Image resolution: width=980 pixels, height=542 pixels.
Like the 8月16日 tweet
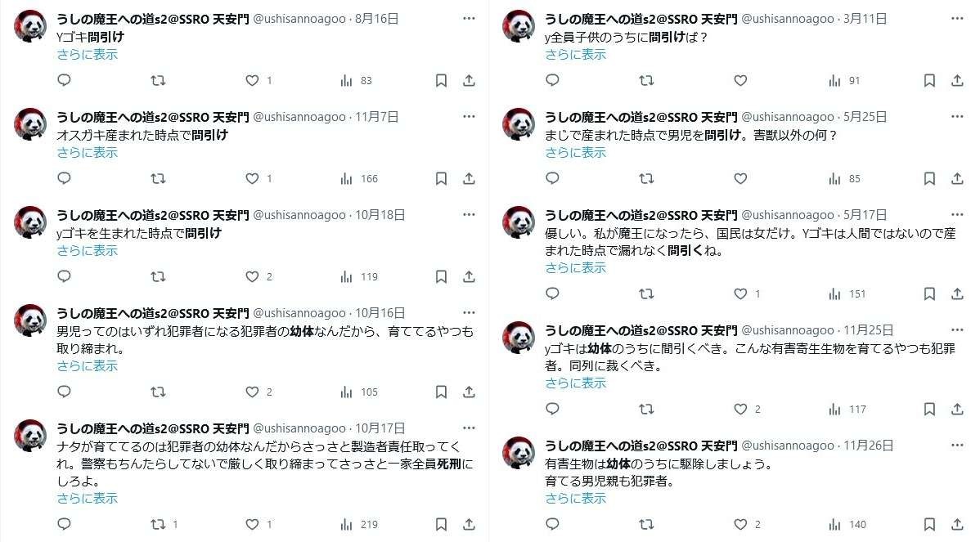coord(258,81)
